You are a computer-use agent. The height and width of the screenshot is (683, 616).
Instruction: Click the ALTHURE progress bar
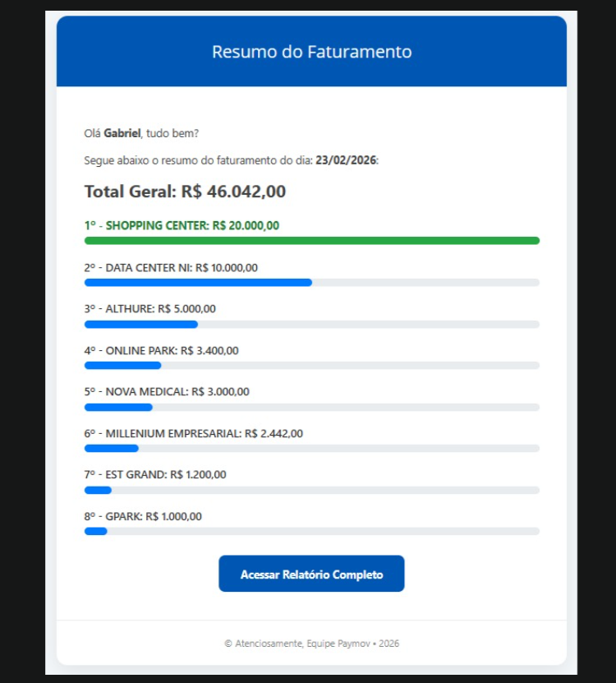312,325
